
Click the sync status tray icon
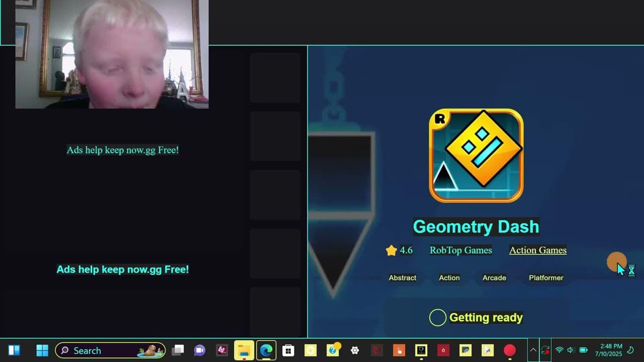(545, 350)
